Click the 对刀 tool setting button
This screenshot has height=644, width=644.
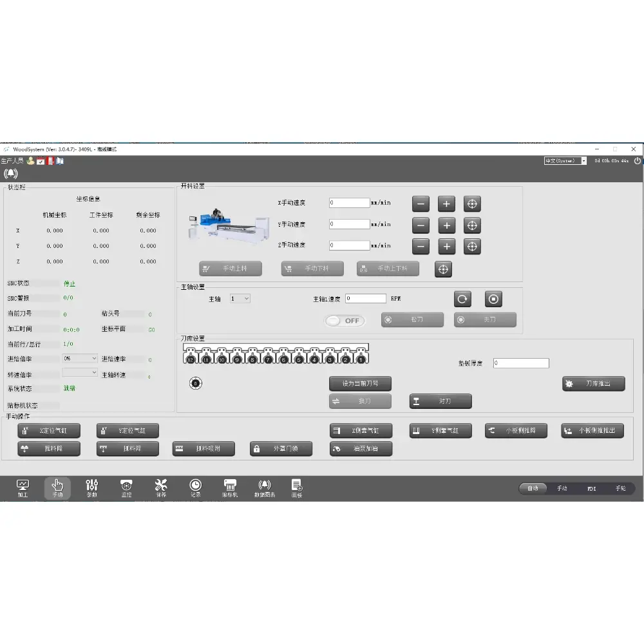(x=440, y=401)
